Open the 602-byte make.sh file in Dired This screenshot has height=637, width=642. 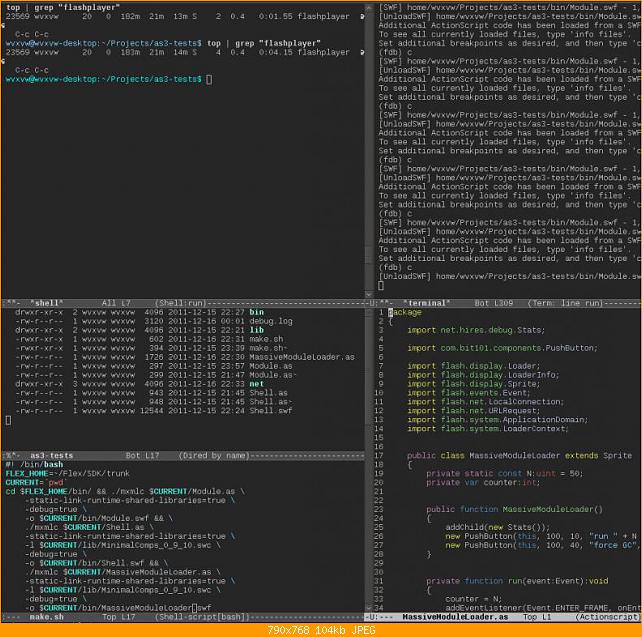[266, 339]
